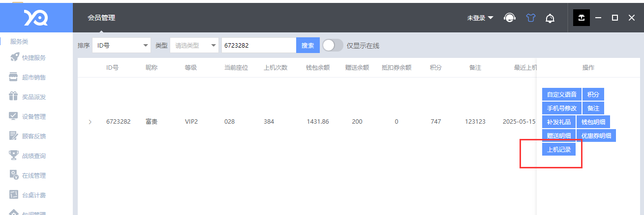Open the 未登录 account dropdown
This screenshot has width=644, height=215.
point(480,18)
